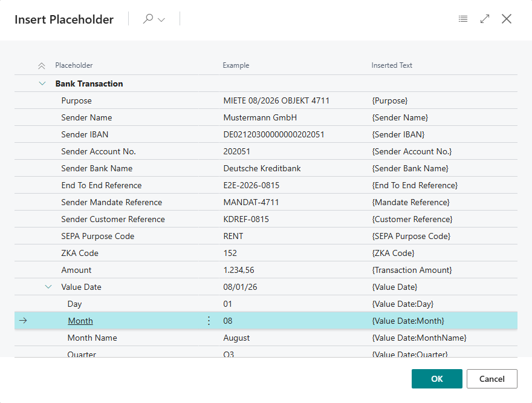
Task: Expand the dialog with the arrows icon
Action: tap(485, 19)
